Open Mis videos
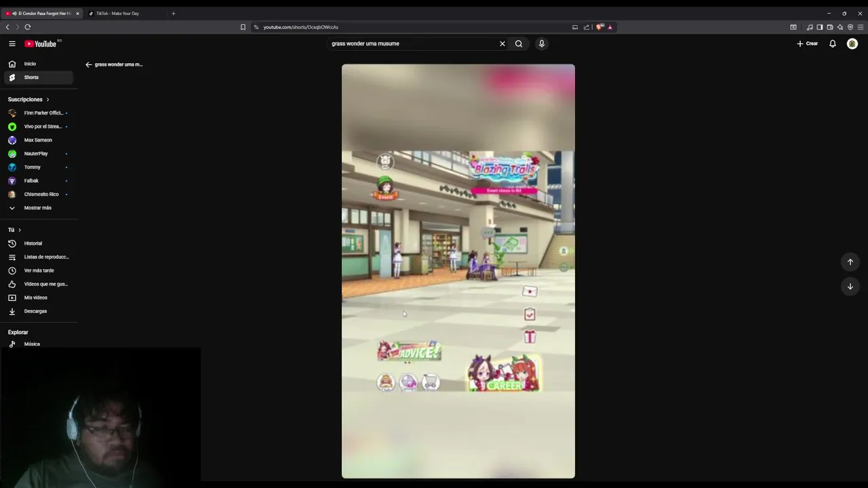Viewport: 868px width, 488px height. (39, 298)
